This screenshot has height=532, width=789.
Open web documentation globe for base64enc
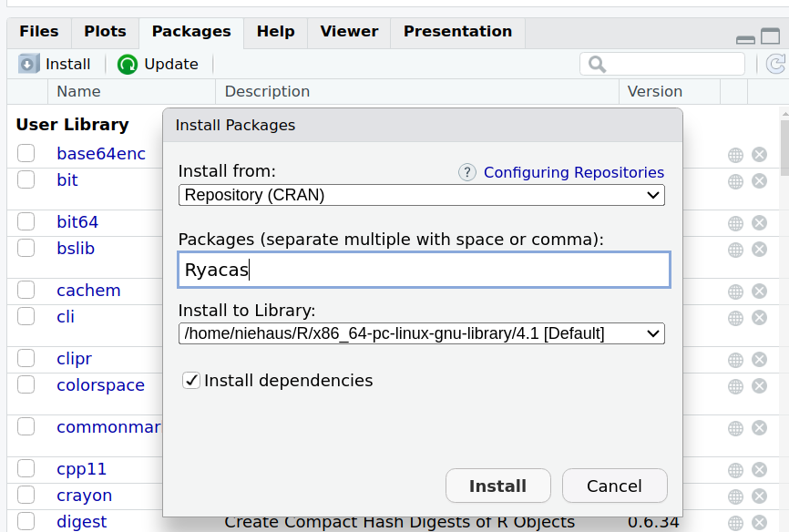tap(735, 155)
